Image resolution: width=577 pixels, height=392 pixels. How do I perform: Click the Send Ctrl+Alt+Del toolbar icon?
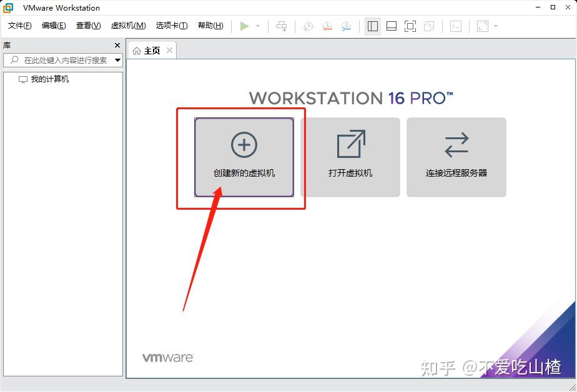click(283, 26)
